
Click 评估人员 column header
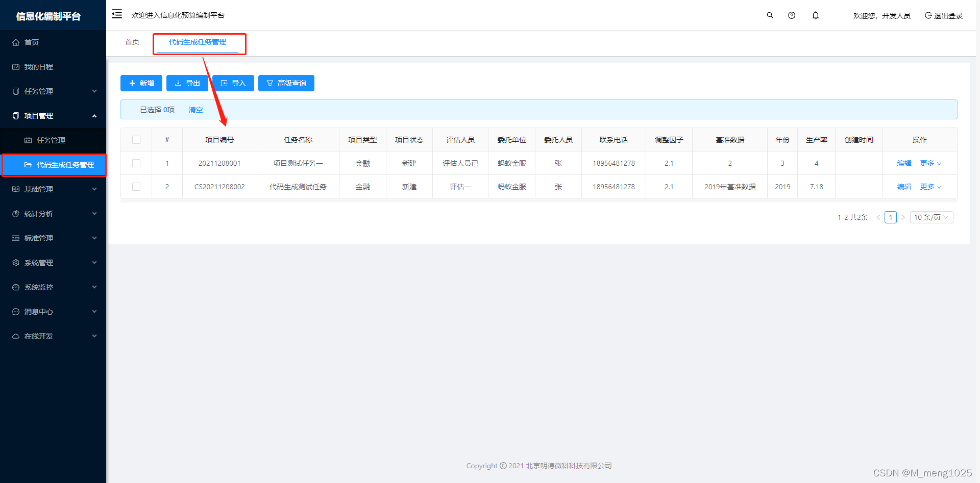(460, 140)
